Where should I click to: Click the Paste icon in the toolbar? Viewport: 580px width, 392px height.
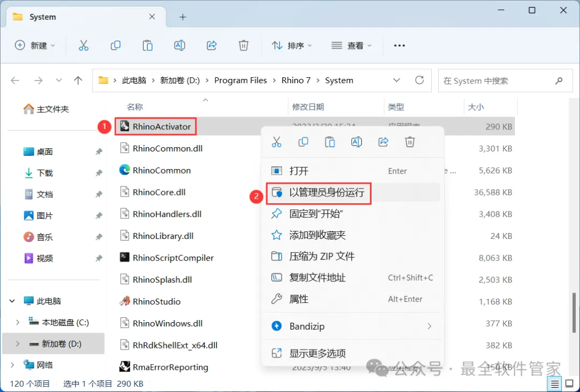click(x=148, y=46)
